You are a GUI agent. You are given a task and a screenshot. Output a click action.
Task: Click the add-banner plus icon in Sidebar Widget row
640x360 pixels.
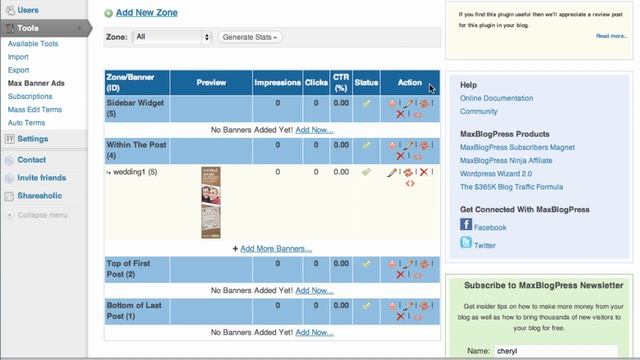click(392, 103)
